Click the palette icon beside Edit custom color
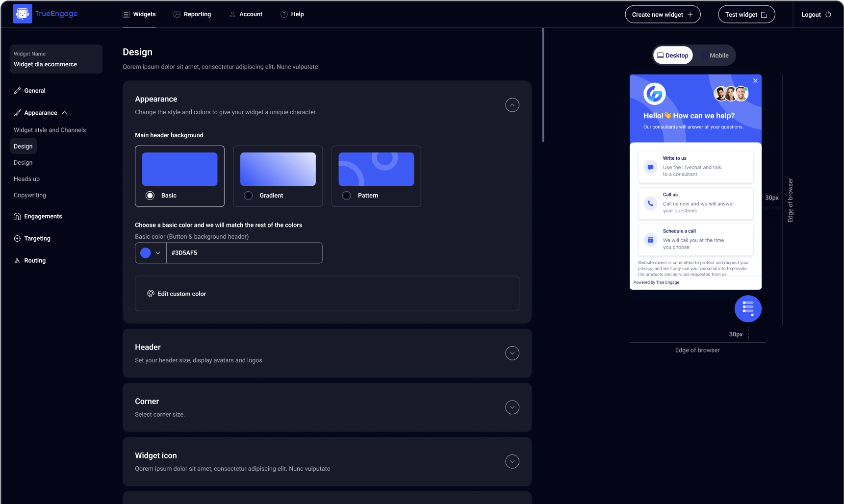Screen dimensions: 844x504 (x=151, y=294)
